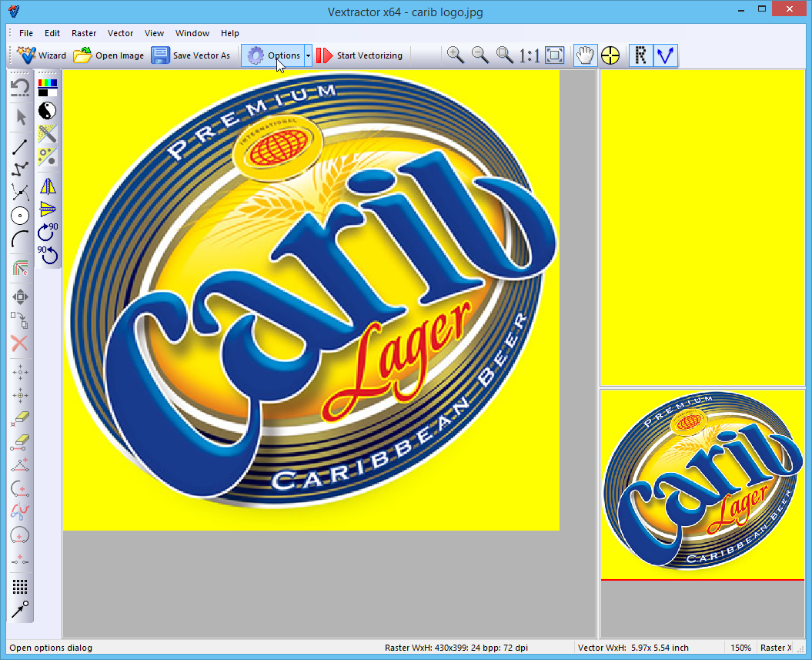Open the Window menu
This screenshot has height=660, width=812.
point(192,33)
